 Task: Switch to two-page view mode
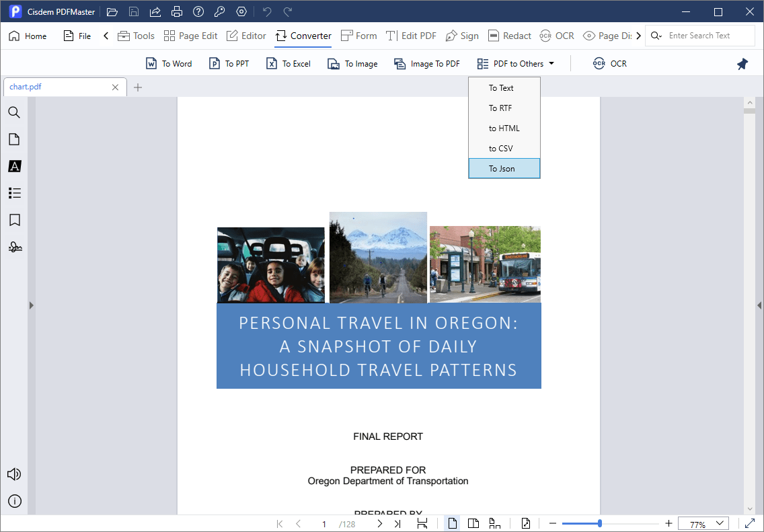[x=473, y=523]
